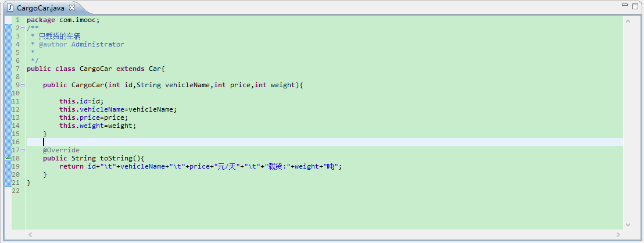
Task: Click the this.price=price; statement
Action: [x=94, y=117]
